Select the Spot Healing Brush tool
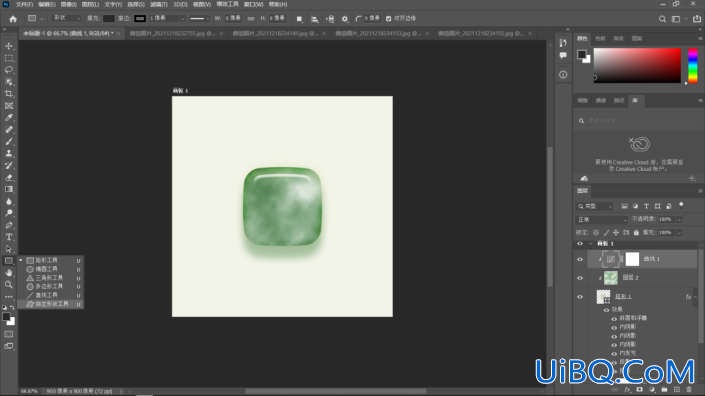 pyautogui.click(x=9, y=129)
